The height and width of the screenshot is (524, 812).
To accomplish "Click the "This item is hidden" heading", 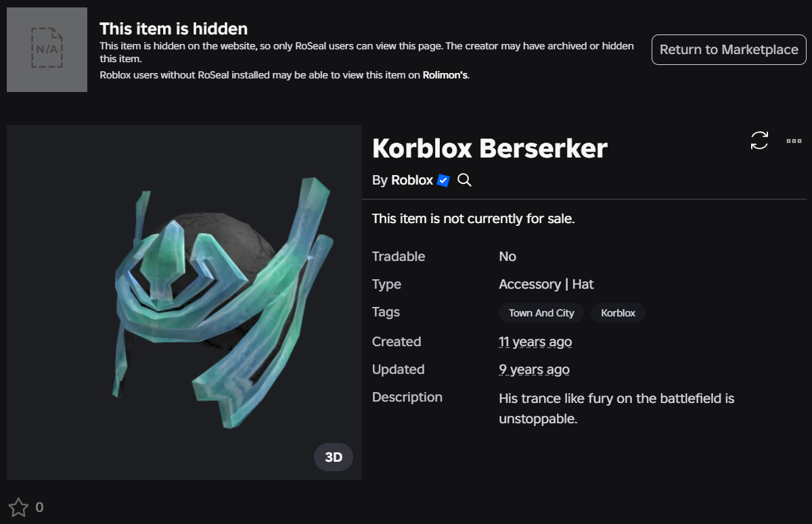I will pyautogui.click(x=173, y=29).
